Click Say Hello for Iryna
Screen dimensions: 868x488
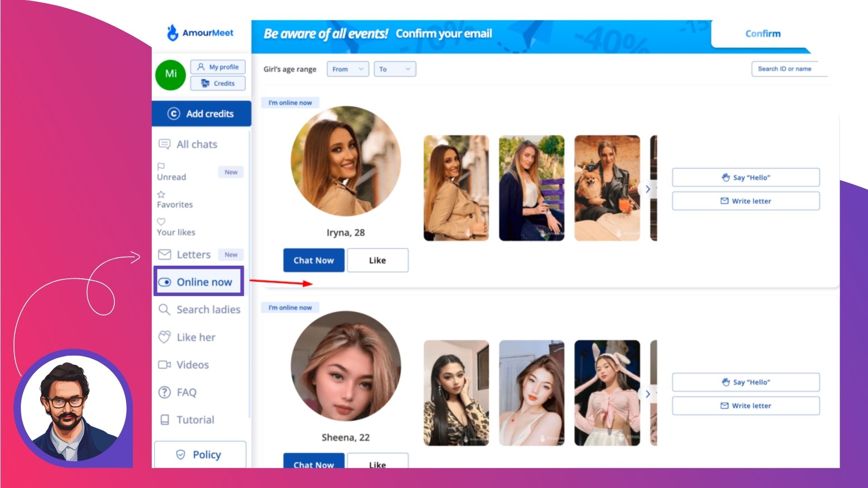tap(745, 177)
